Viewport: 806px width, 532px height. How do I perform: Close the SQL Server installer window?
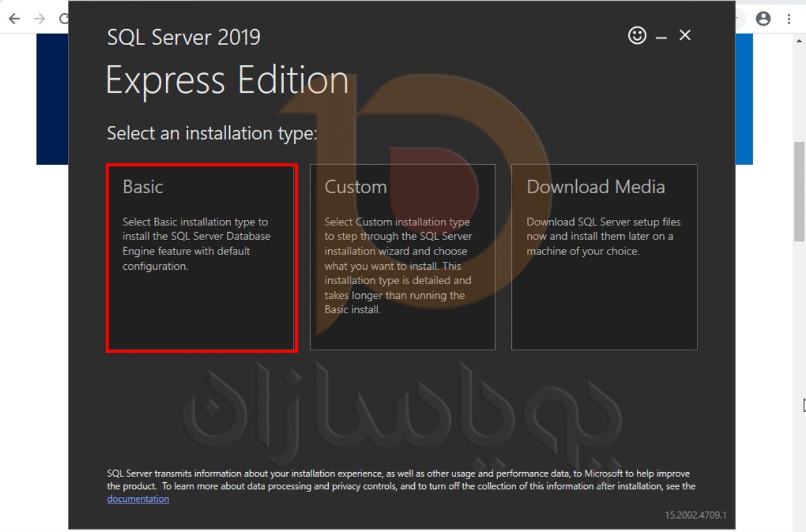pyautogui.click(x=685, y=36)
